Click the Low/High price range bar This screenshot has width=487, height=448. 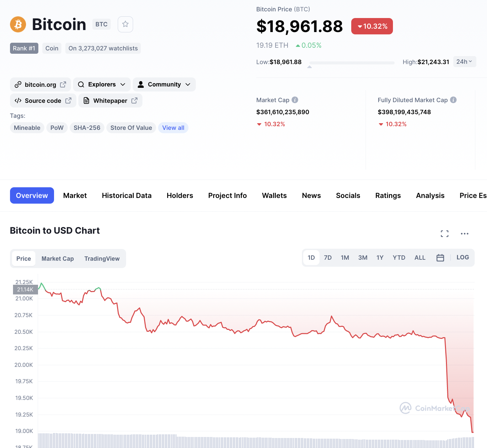tap(352, 63)
